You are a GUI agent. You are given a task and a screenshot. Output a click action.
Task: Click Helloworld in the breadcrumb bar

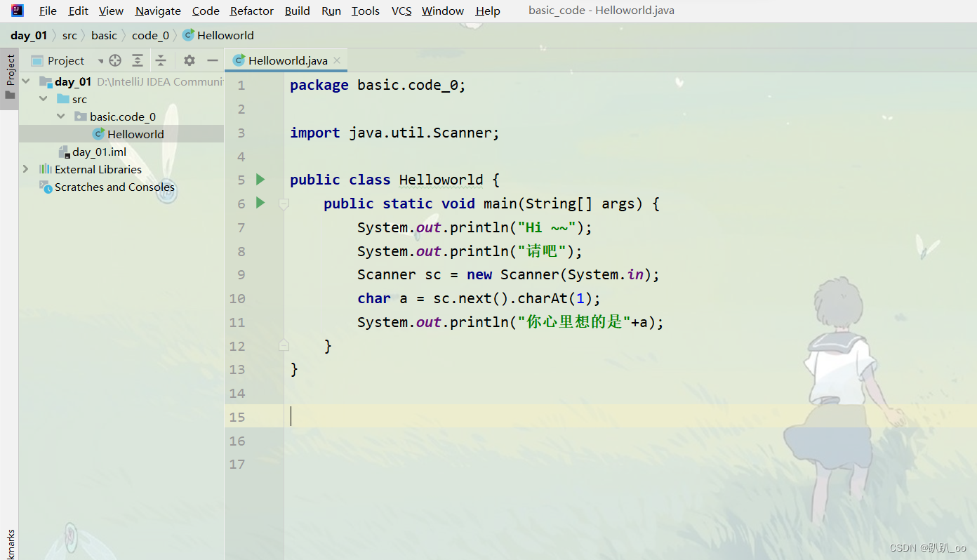[x=218, y=35]
